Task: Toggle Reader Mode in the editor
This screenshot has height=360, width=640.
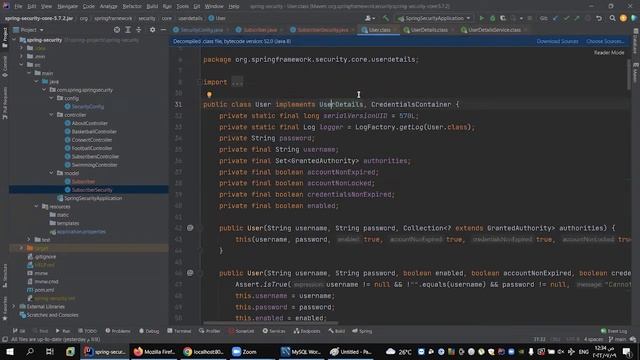Action: (609, 53)
